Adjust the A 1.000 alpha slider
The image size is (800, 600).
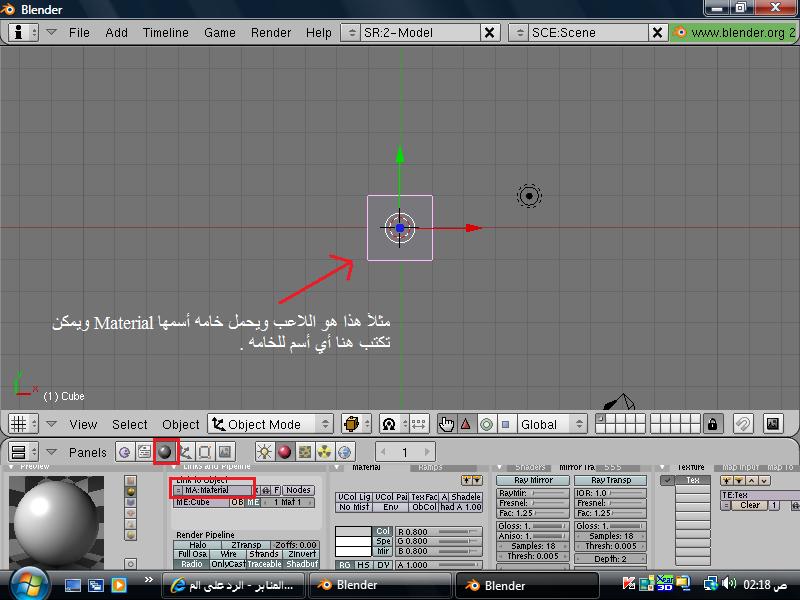(439, 565)
